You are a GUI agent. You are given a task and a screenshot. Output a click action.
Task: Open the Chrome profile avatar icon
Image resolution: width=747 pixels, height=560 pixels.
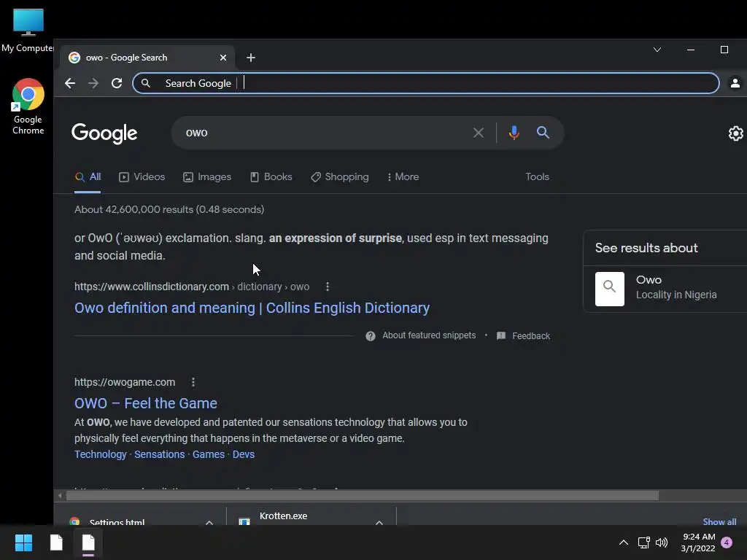[x=735, y=83]
